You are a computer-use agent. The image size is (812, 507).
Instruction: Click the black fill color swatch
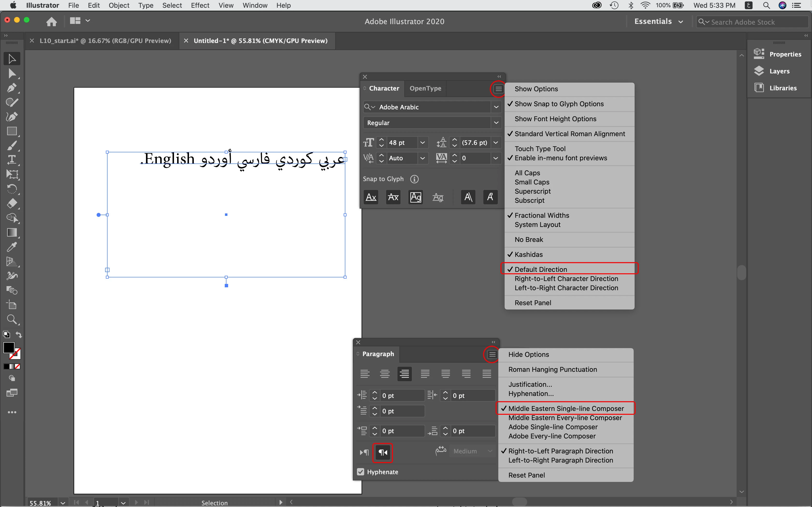[x=9, y=348]
